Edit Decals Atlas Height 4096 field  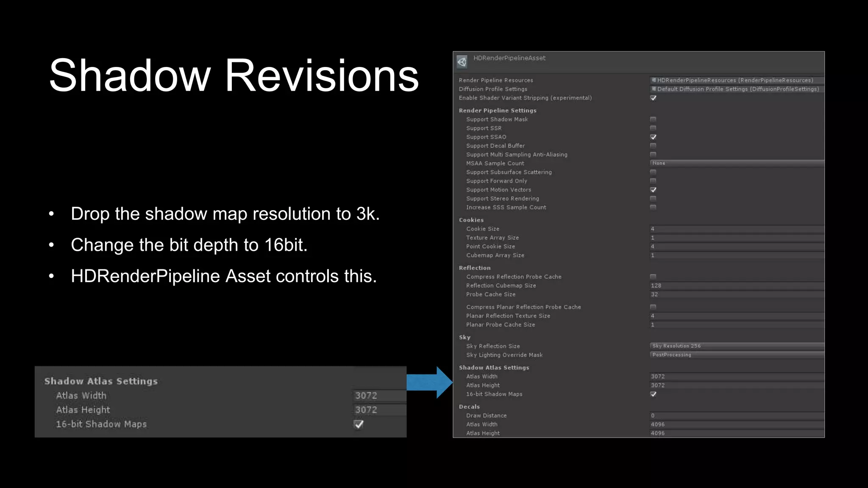pos(737,433)
